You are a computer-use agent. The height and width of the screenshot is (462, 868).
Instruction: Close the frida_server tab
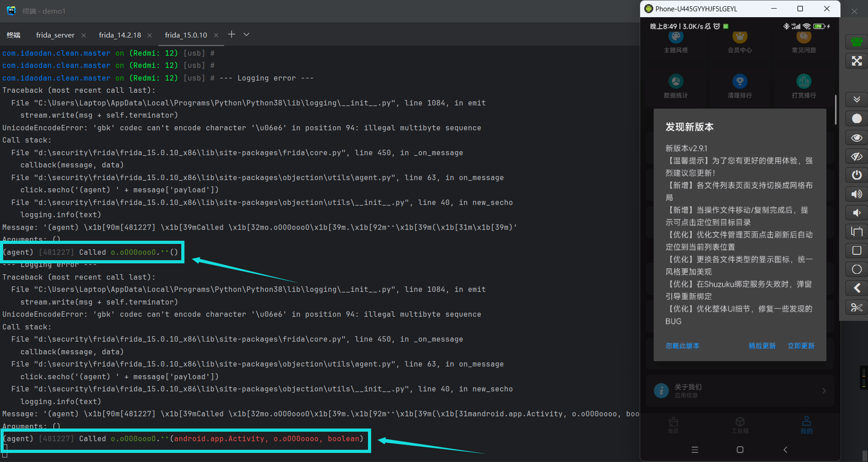tap(84, 35)
